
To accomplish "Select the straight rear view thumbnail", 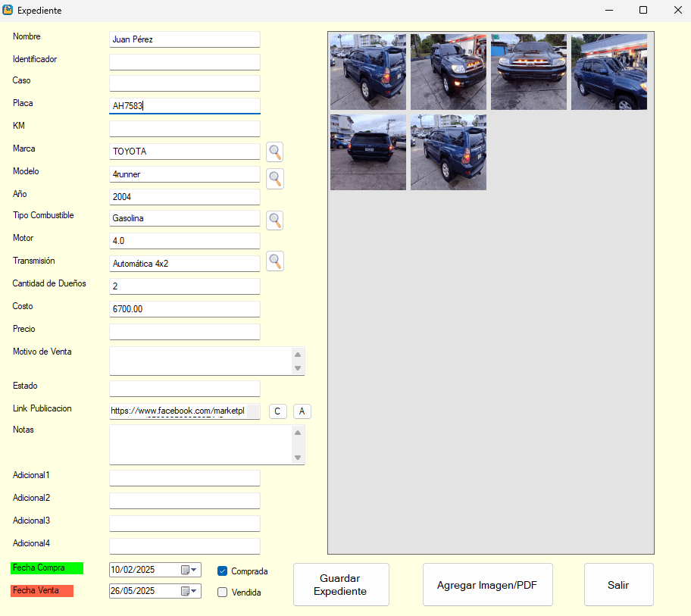I will click(x=368, y=152).
